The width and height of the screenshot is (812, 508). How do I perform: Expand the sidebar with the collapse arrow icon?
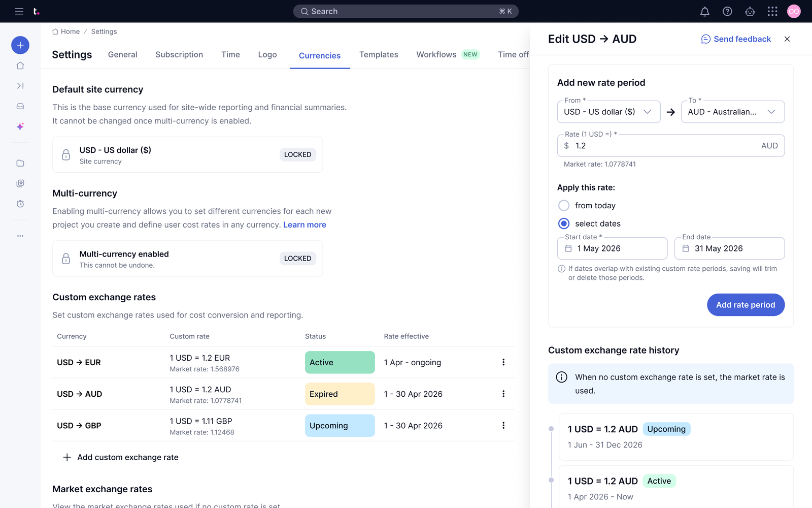tap(20, 86)
